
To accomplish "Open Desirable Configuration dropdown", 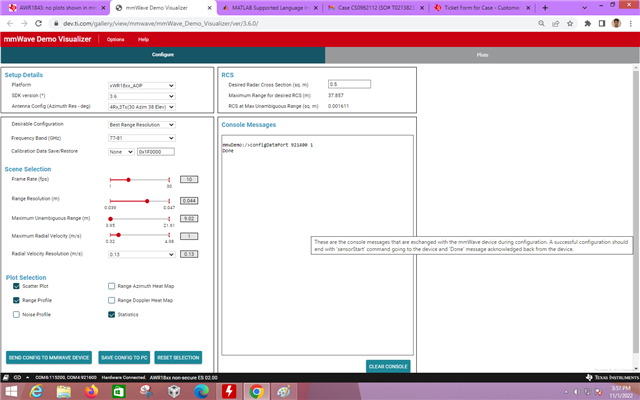I will click(142, 125).
